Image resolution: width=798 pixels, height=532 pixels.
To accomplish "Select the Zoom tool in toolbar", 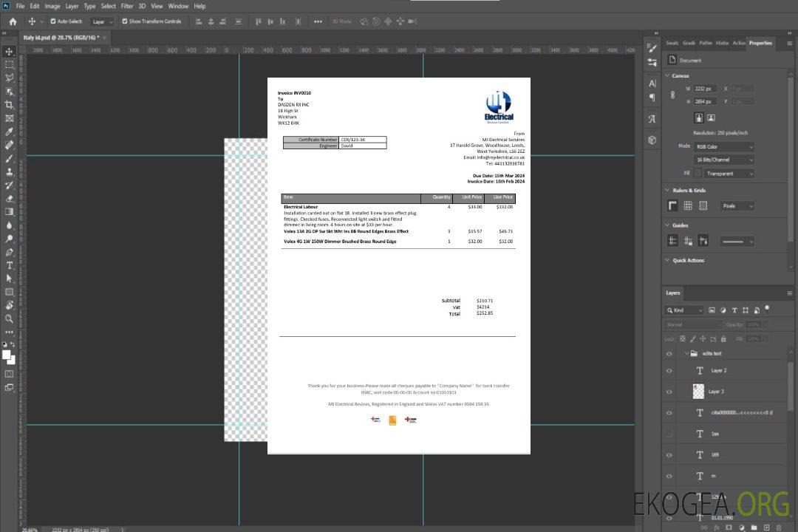I will tap(10, 318).
